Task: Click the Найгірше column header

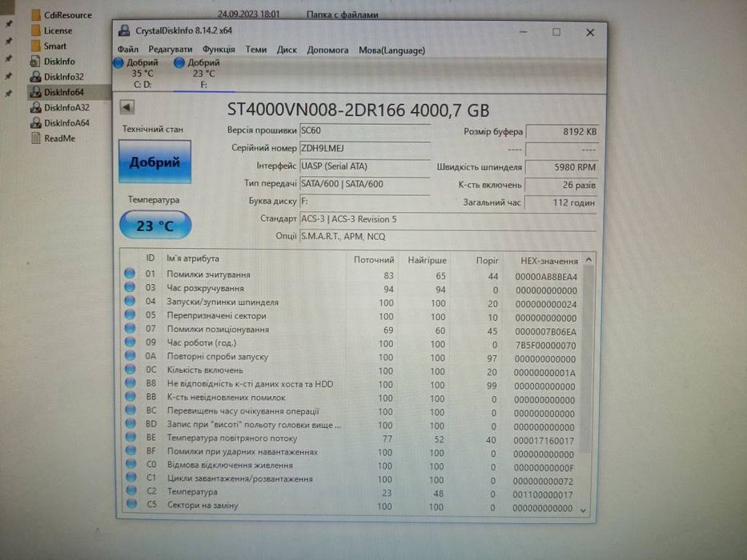Action: [427, 261]
